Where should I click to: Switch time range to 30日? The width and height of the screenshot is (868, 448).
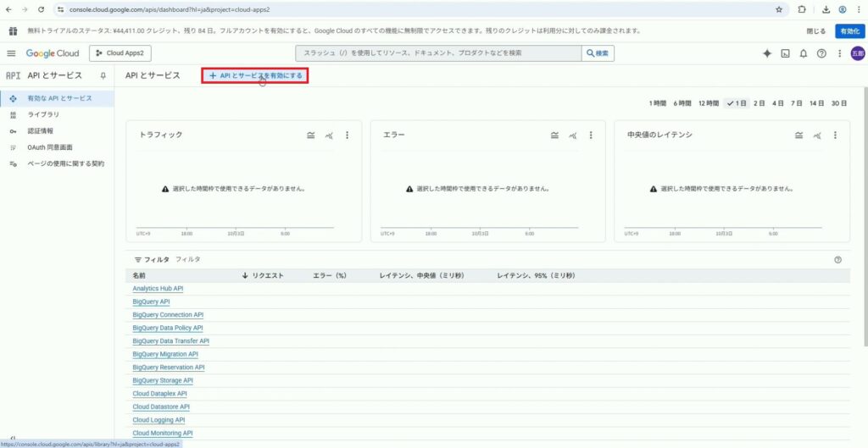(x=838, y=103)
